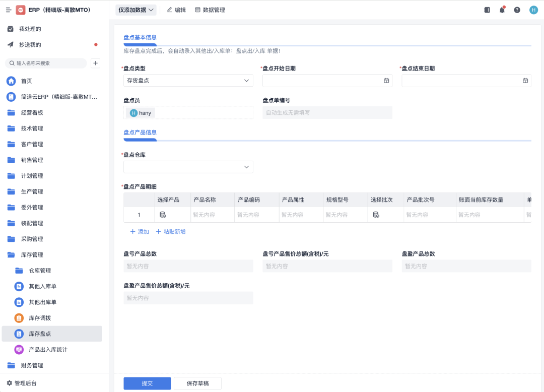Click the 盘点开始日期 date field
Image resolution: width=544 pixels, height=392 pixels.
[327, 81]
